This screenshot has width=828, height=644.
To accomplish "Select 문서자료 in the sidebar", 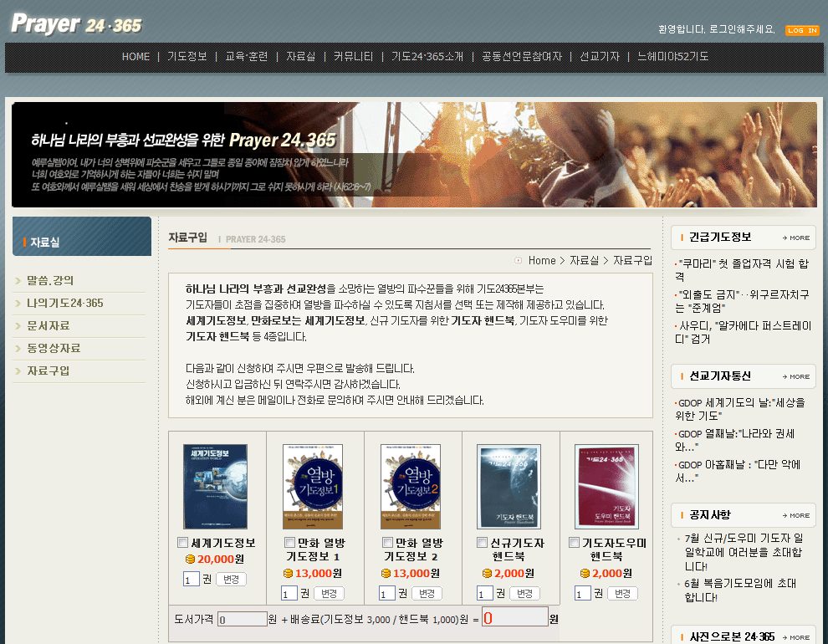I will pyautogui.click(x=48, y=325).
